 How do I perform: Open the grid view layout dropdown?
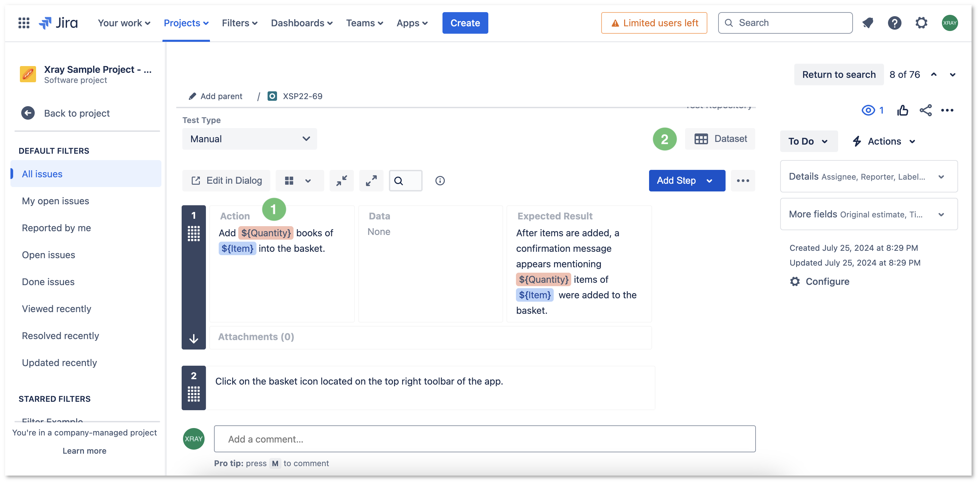(299, 181)
